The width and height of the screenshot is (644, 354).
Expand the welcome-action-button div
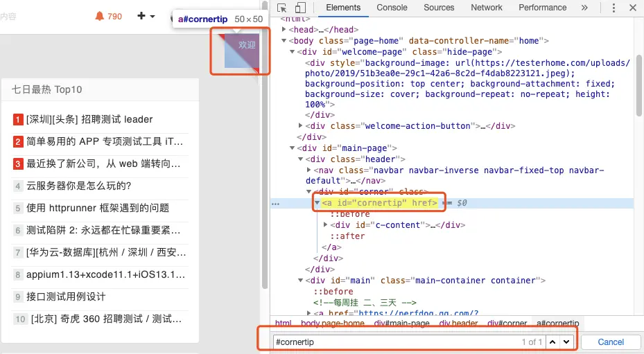301,125
